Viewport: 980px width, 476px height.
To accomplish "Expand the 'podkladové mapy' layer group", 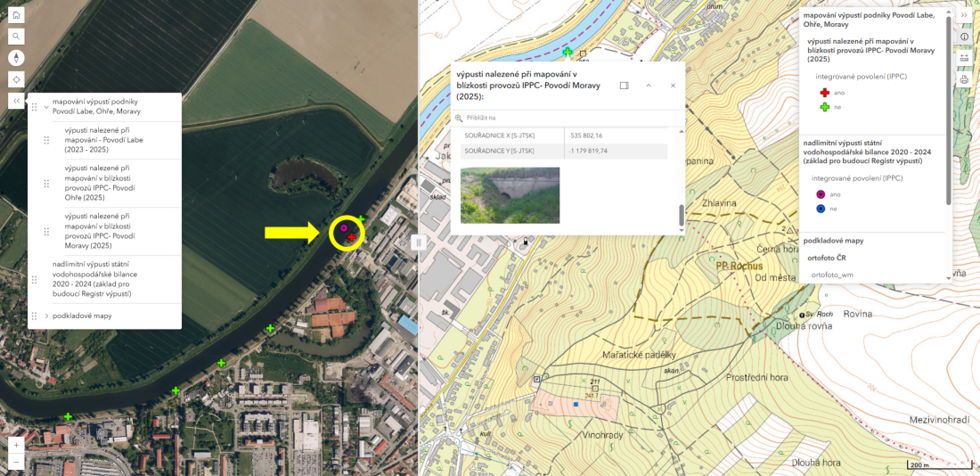I will click(46, 316).
